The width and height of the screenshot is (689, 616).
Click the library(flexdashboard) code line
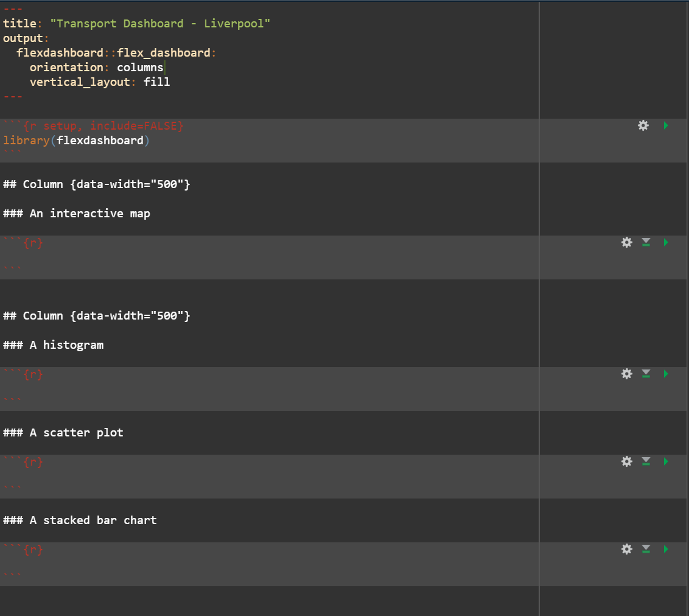click(x=76, y=141)
